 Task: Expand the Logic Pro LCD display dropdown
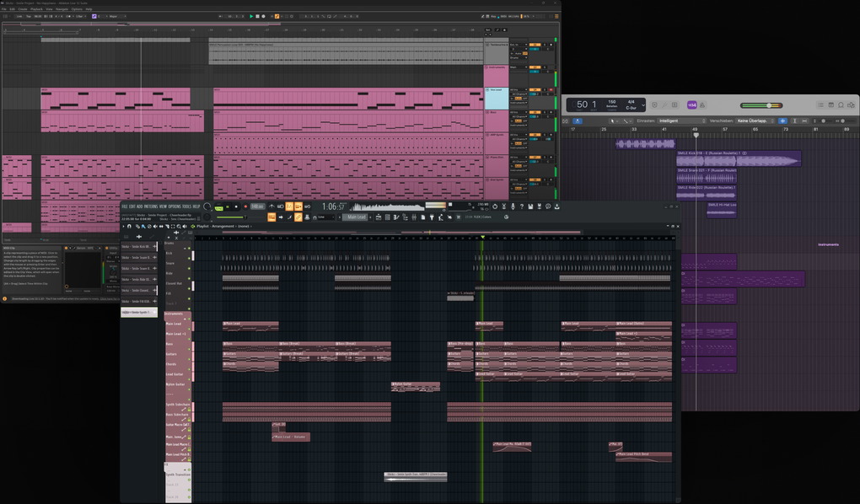point(643,105)
